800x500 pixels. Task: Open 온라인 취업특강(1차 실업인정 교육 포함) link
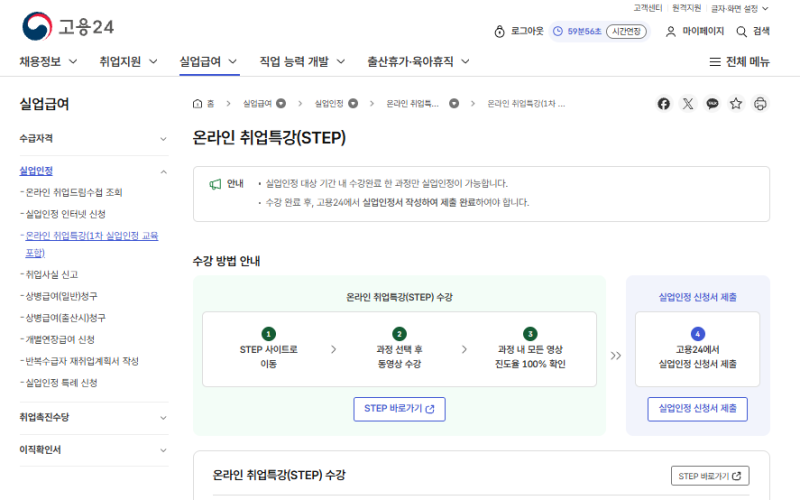(x=92, y=244)
